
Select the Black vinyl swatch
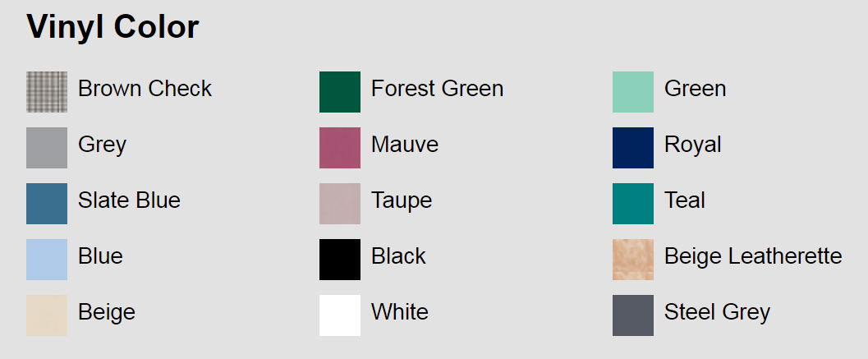click(340, 260)
